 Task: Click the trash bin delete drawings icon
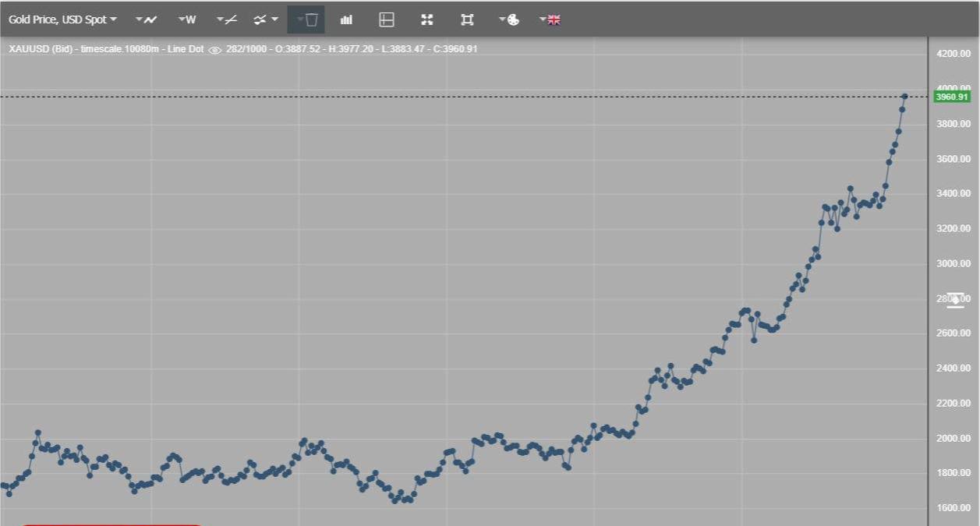click(x=310, y=19)
